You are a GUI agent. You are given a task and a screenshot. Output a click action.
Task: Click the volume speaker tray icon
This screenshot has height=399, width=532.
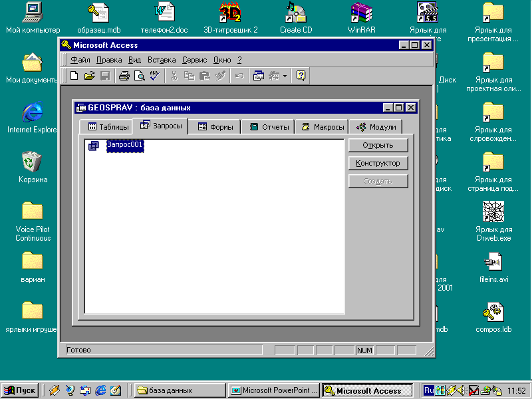[462, 390]
